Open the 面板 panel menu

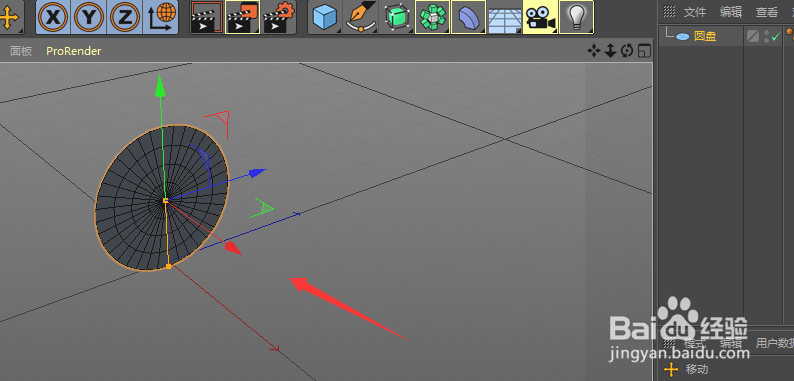tap(21, 51)
